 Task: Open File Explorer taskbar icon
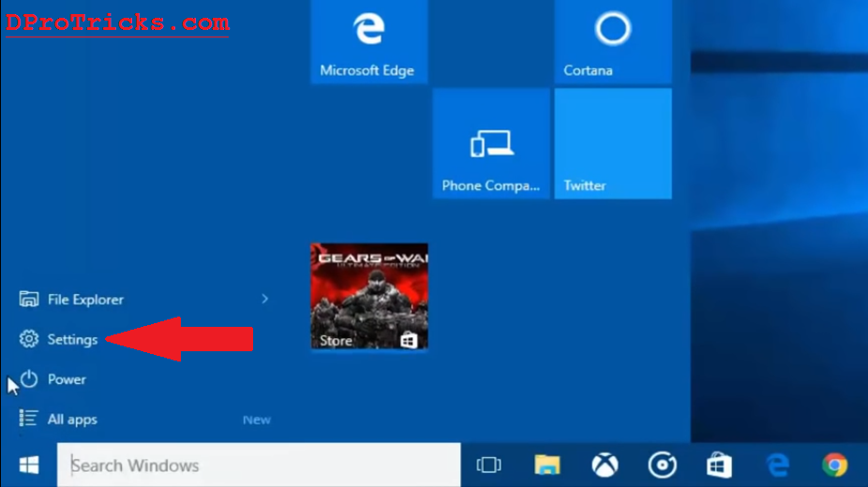(546, 465)
